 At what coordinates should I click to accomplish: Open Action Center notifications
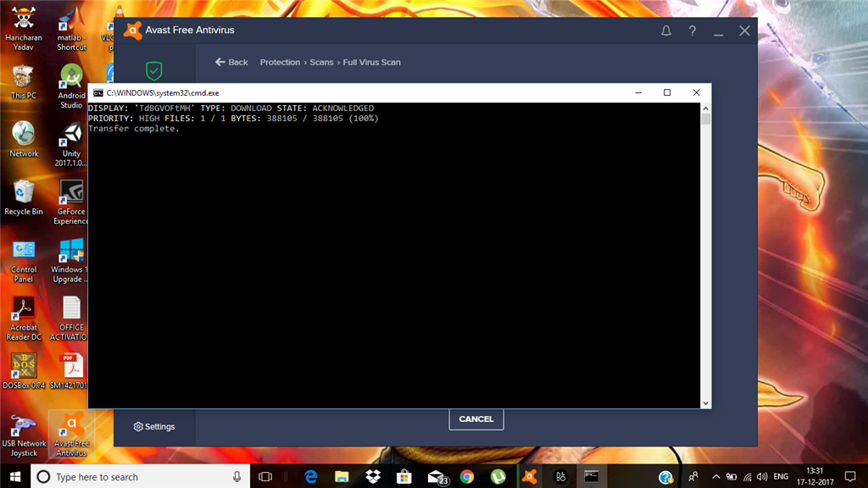pos(850,476)
